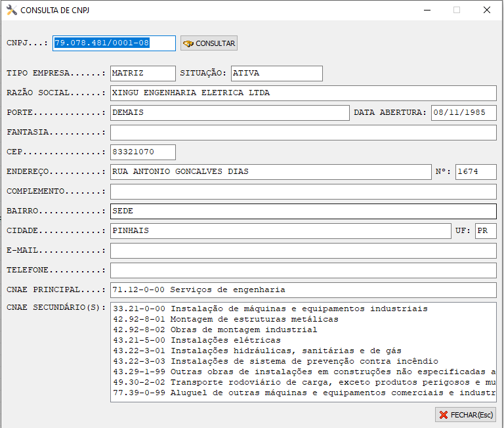Close the CONSULTA DE CNPJ window

click(x=487, y=11)
